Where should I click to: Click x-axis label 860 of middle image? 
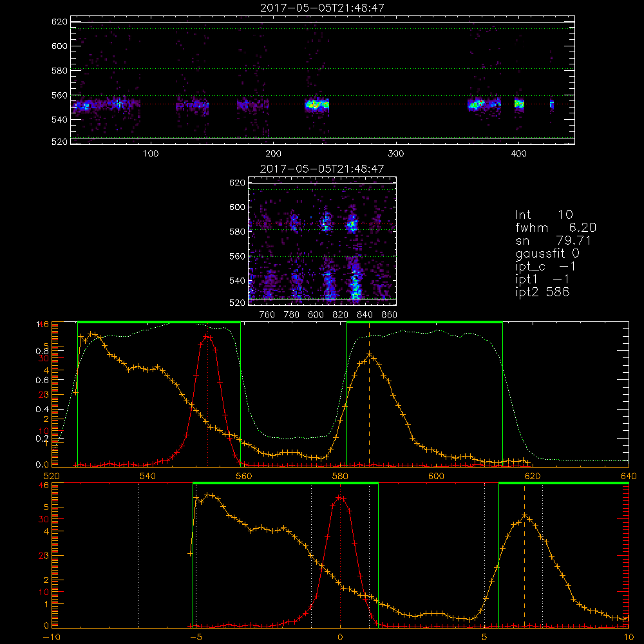click(x=390, y=315)
